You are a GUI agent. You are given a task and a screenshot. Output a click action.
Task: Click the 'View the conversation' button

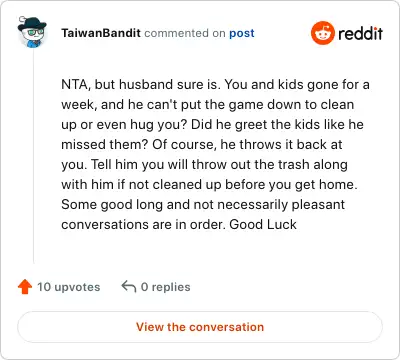[x=200, y=327]
